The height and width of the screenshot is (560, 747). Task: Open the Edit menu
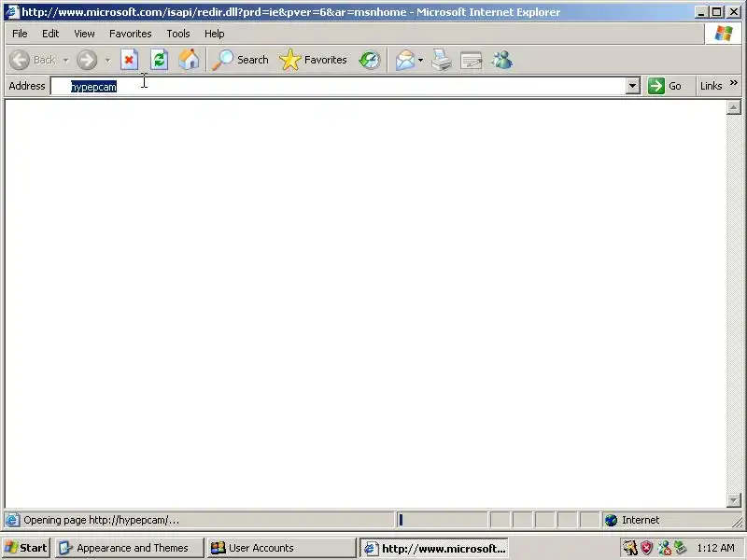click(50, 34)
